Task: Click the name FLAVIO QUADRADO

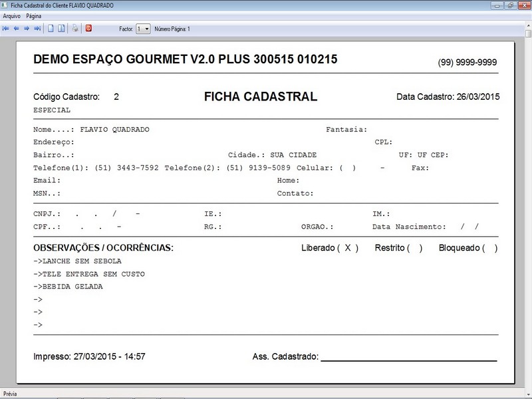Action: pyautogui.click(x=114, y=129)
